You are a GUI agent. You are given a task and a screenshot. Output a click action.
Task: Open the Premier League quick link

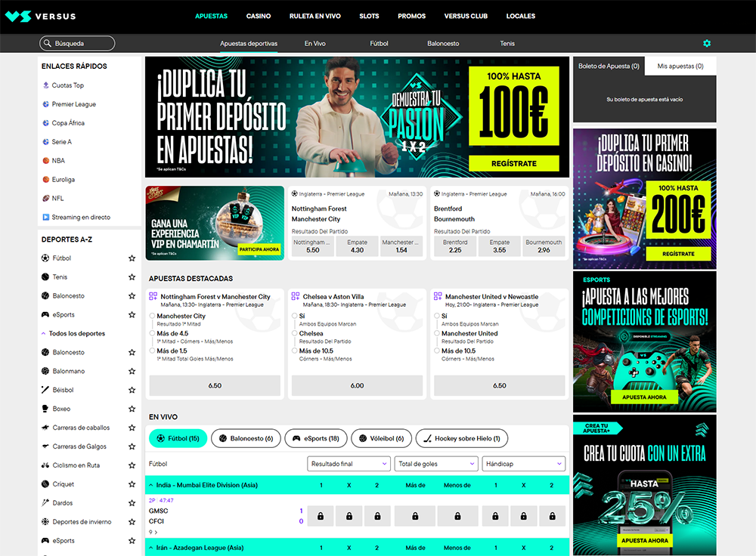74,104
